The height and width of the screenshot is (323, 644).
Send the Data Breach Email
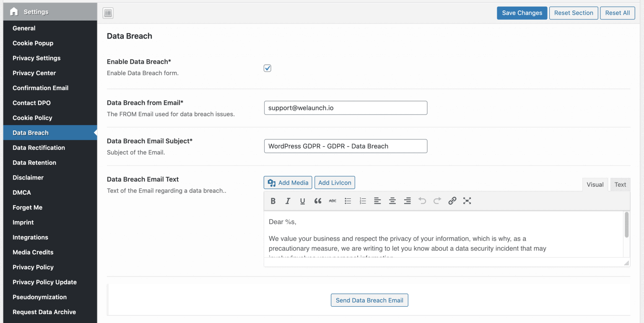pyautogui.click(x=369, y=300)
